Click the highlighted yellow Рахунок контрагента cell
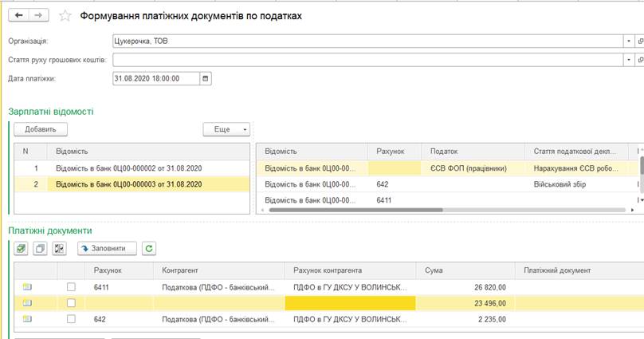The width and height of the screenshot is (644, 339). 351,303
